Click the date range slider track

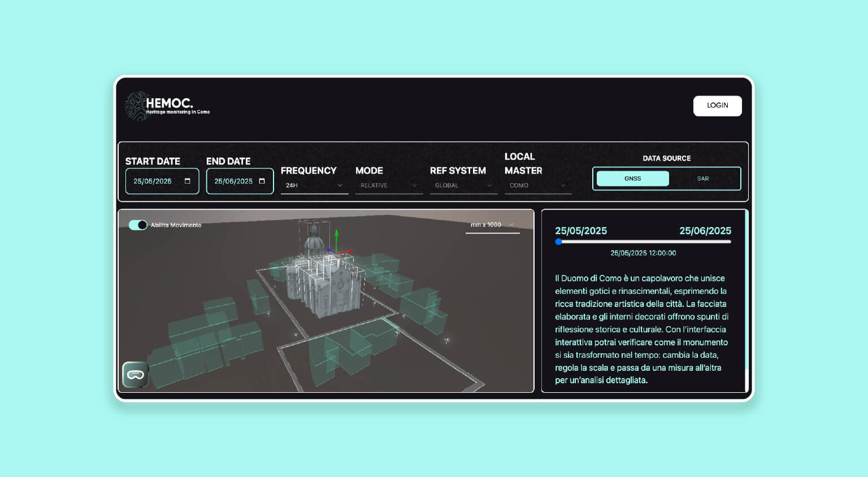click(x=643, y=242)
